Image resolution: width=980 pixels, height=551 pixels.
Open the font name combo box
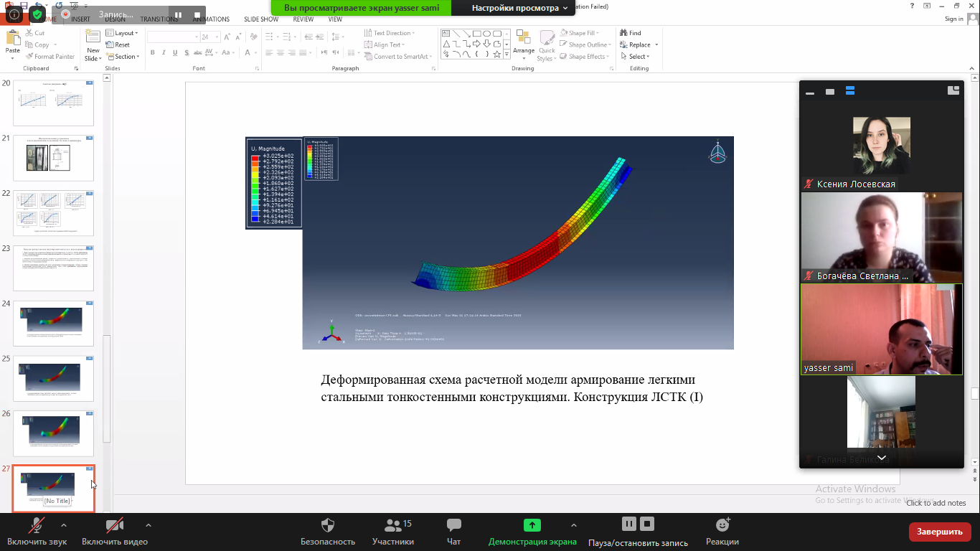coord(174,37)
